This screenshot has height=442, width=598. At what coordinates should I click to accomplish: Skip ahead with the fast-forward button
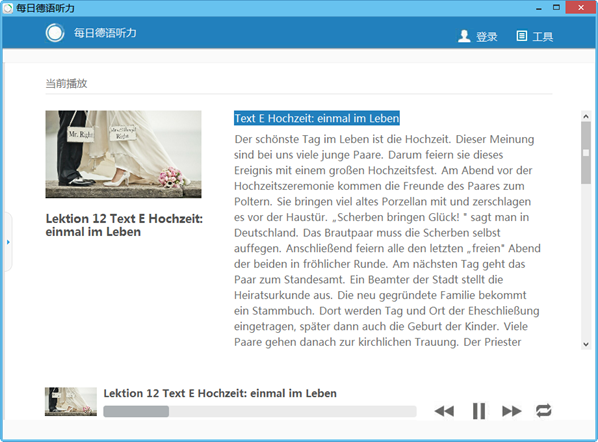pos(512,411)
